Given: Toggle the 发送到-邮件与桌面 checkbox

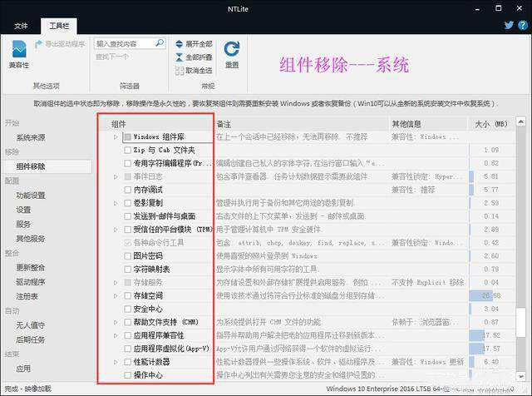Looking at the screenshot, I should tap(127, 216).
